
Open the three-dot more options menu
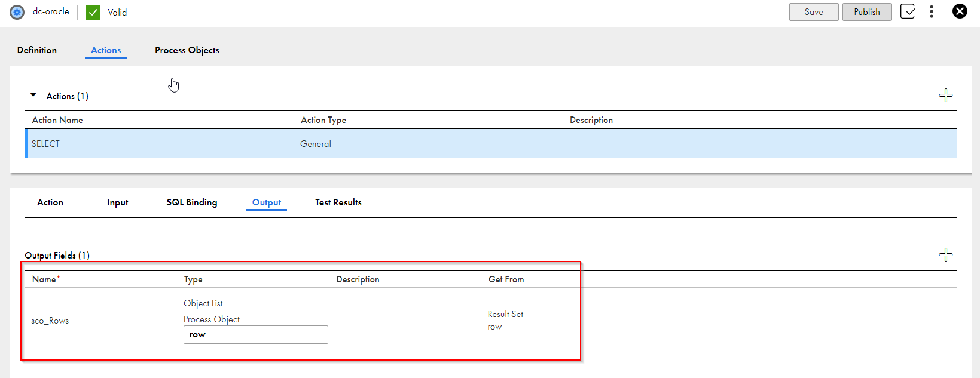click(x=932, y=12)
